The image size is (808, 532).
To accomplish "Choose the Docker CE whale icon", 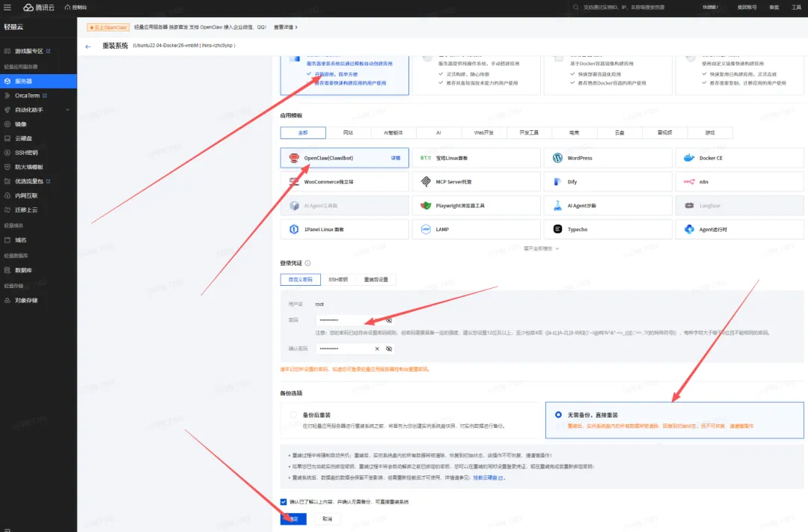I will (689, 158).
